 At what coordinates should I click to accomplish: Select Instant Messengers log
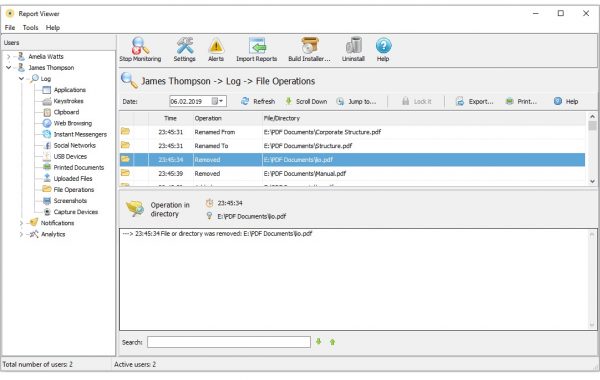coord(80,134)
